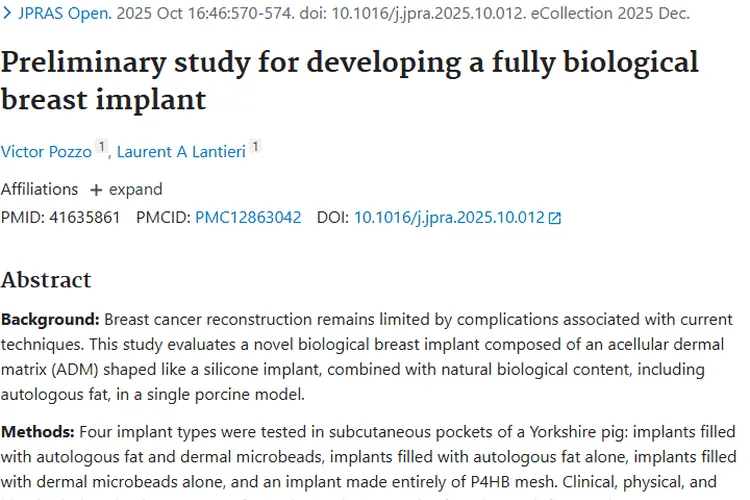
Task: Click superscript 1 after Victor Pozzo
Action: (x=101, y=148)
